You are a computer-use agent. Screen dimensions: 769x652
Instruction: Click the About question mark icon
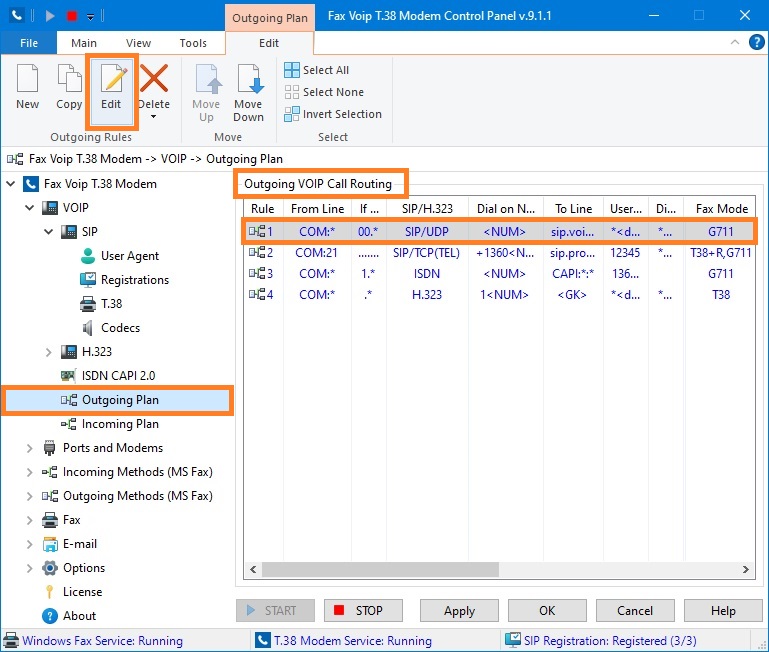tap(50, 616)
